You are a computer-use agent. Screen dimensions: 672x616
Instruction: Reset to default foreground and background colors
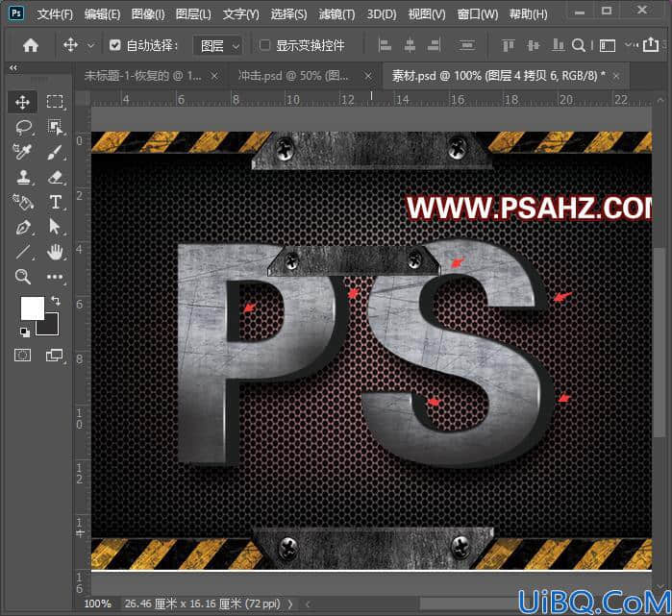pyautogui.click(x=24, y=332)
